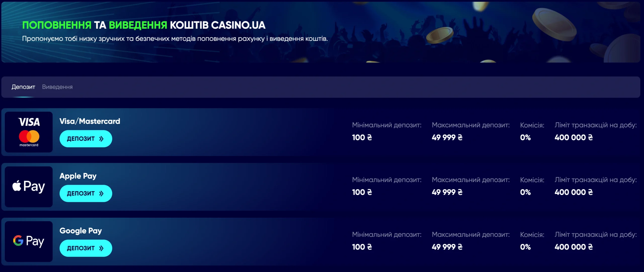Click the Apple Pay logo tile
The image size is (644, 272).
point(29,187)
